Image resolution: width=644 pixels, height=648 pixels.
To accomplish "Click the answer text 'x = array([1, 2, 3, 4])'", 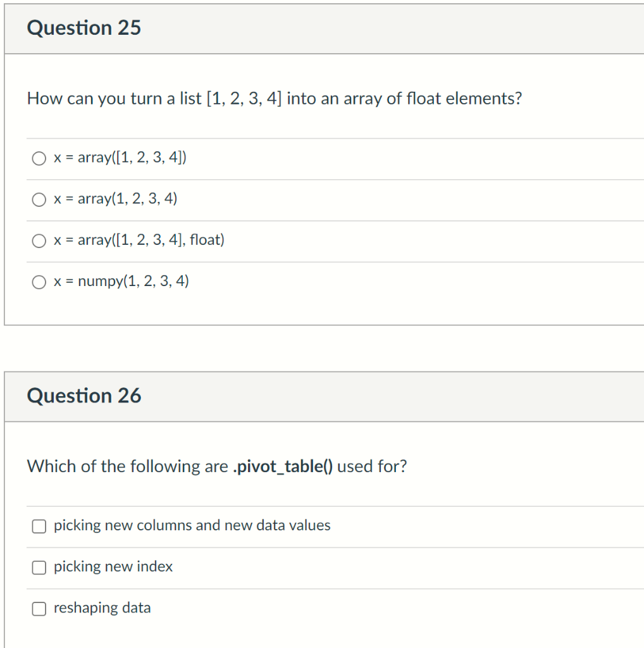I will [120, 158].
